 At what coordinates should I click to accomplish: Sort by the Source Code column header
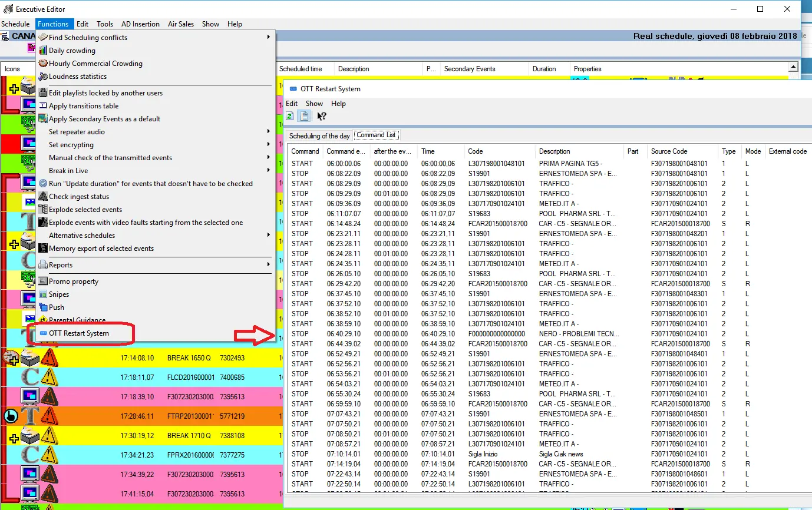coord(669,151)
